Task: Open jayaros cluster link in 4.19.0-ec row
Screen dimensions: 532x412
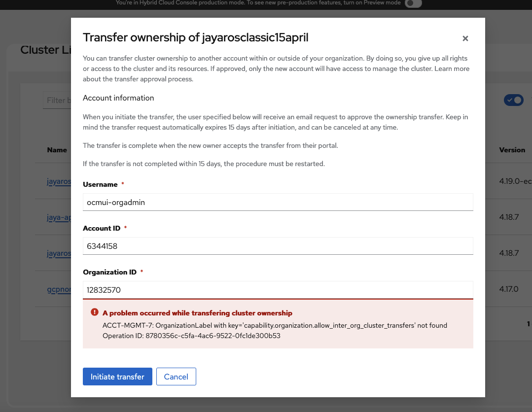Action: [x=59, y=181]
